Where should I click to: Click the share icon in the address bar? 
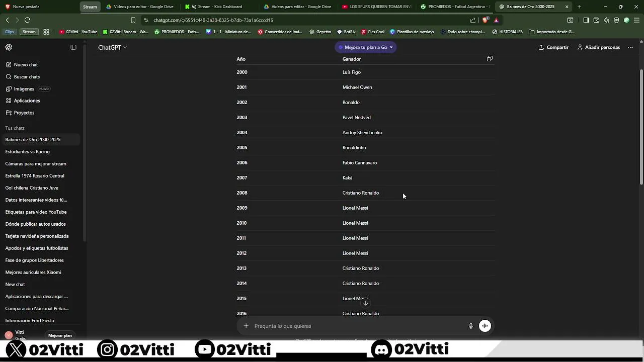pos(473,20)
